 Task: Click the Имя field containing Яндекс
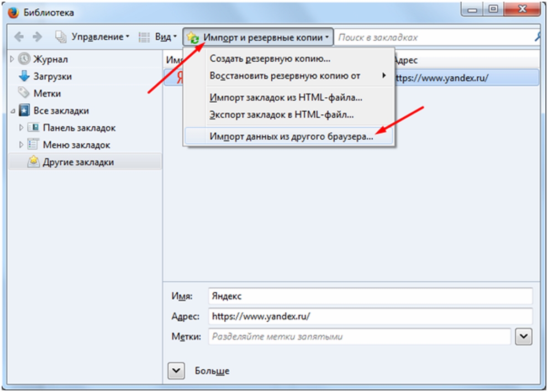(370, 296)
